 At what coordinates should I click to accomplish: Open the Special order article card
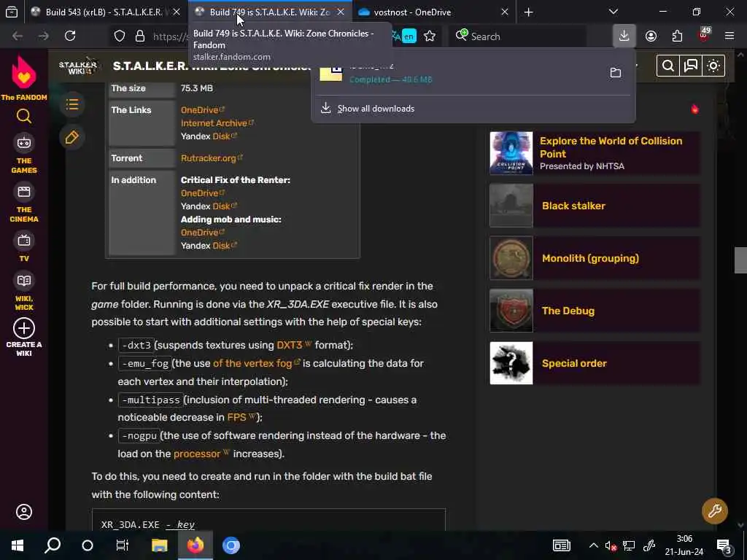click(595, 363)
